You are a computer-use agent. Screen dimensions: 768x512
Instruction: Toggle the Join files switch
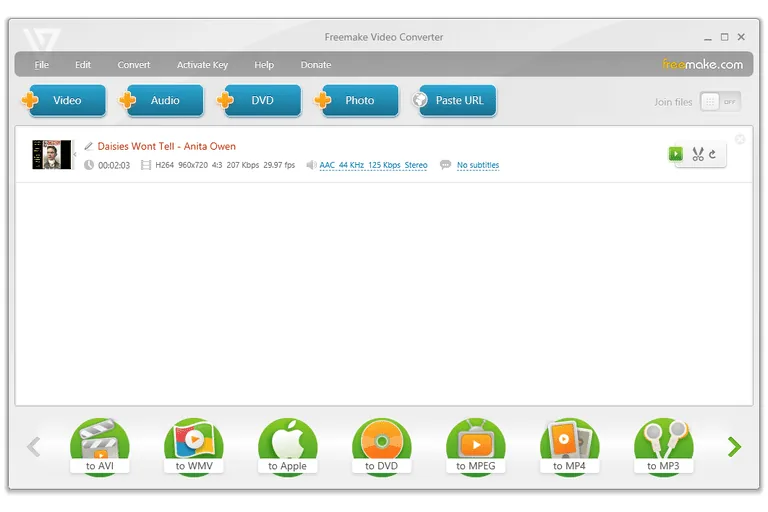point(720,102)
